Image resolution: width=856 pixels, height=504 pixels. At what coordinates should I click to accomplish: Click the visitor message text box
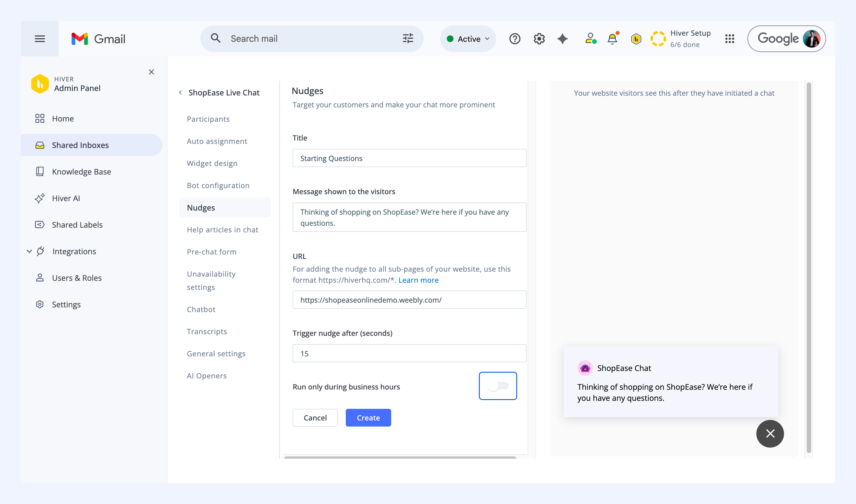coord(409,217)
